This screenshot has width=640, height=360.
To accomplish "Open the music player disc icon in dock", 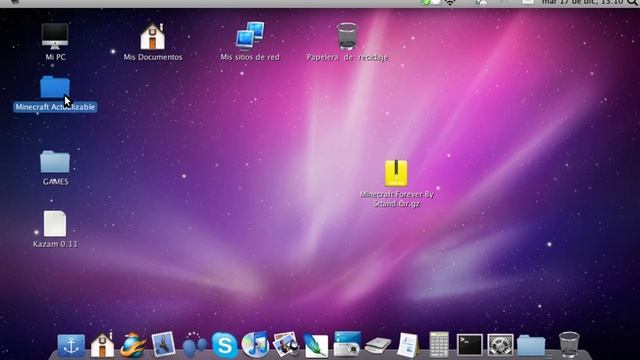I will point(256,345).
